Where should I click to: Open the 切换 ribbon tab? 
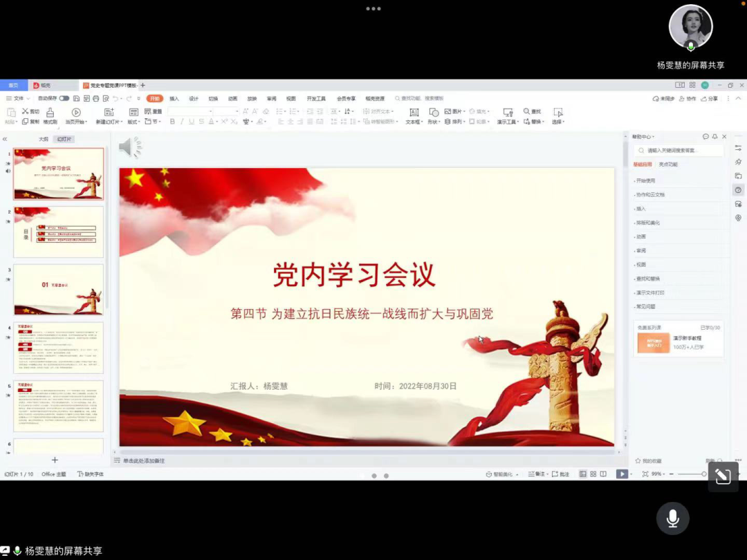213,99
